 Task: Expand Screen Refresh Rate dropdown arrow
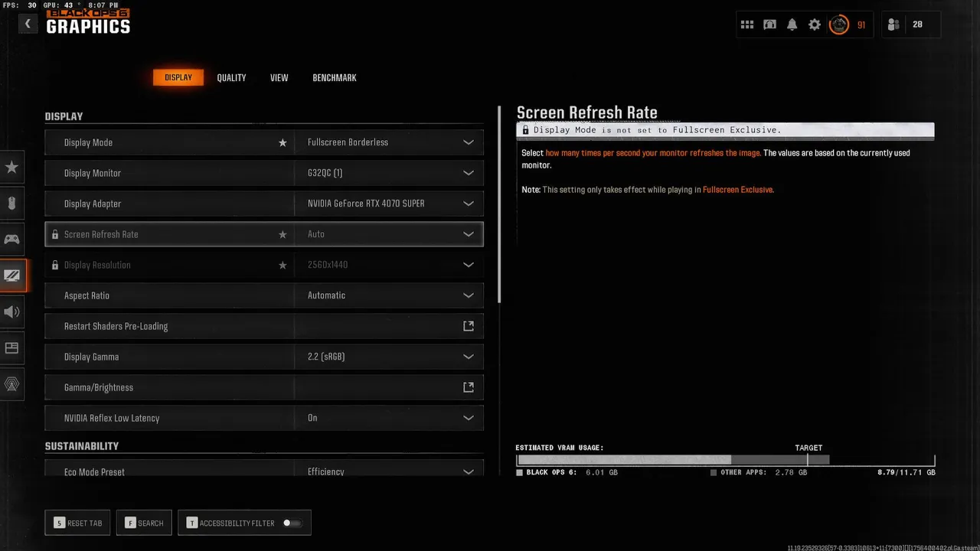(x=469, y=234)
